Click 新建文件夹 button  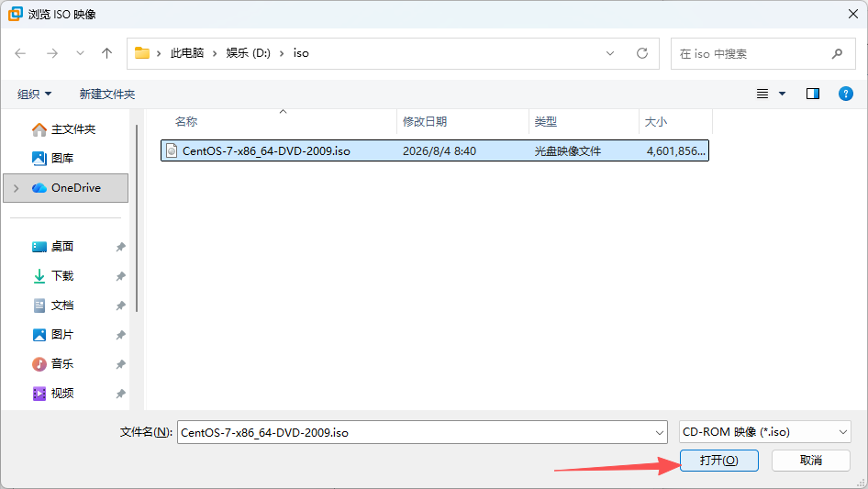coord(107,94)
